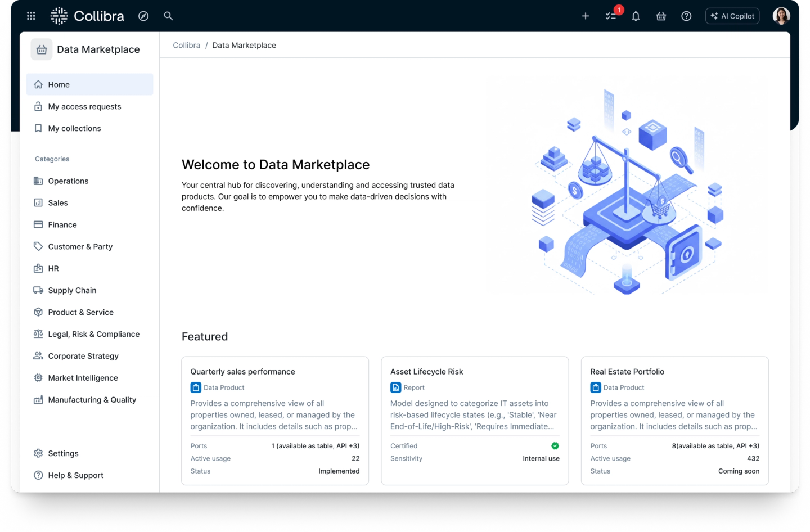Open Settings in the sidebar
The image size is (810, 532).
click(63, 454)
